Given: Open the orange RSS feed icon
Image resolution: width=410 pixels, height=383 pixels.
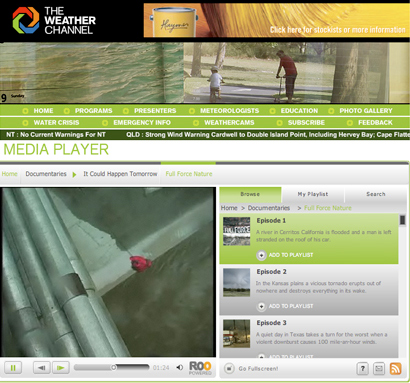Looking at the screenshot, I should click(x=395, y=368).
